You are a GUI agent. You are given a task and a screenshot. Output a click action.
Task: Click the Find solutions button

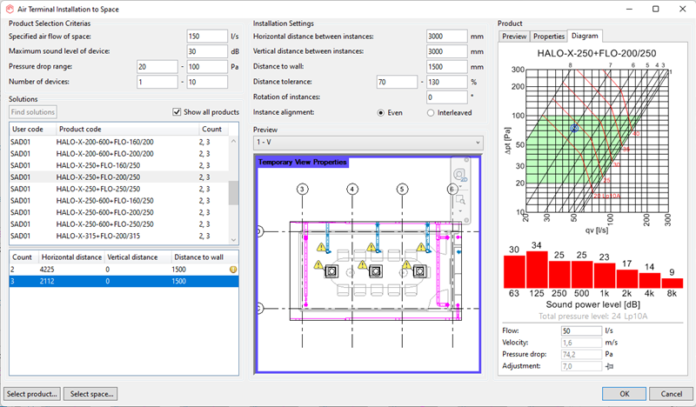[33, 112]
